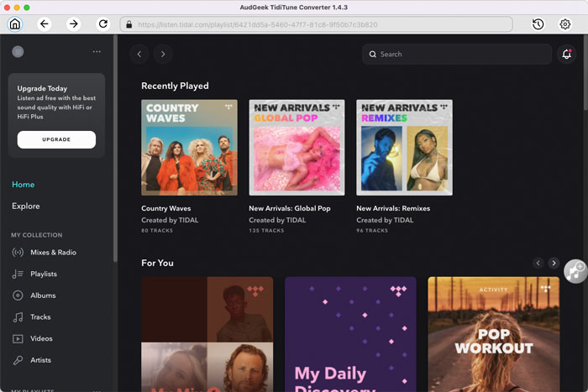Click the URL address field
This screenshot has width=588, height=392.
click(x=316, y=24)
